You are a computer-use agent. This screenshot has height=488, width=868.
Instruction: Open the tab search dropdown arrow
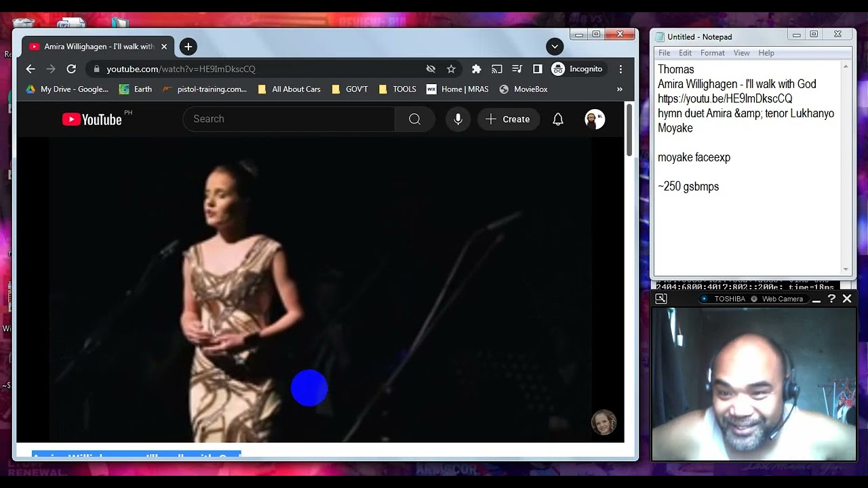tap(555, 47)
